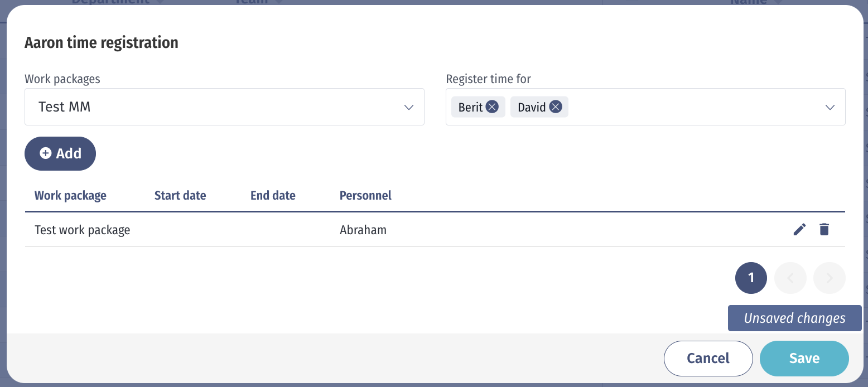Click the Start date column header
This screenshot has height=387, width=868.
click(180, 195)
